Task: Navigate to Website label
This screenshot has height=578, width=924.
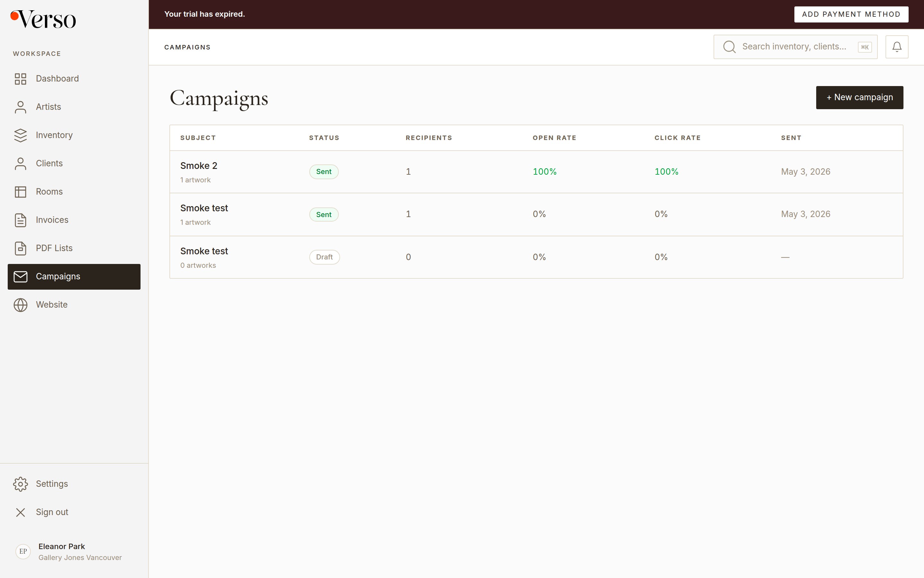Action: tap(52, 305)
